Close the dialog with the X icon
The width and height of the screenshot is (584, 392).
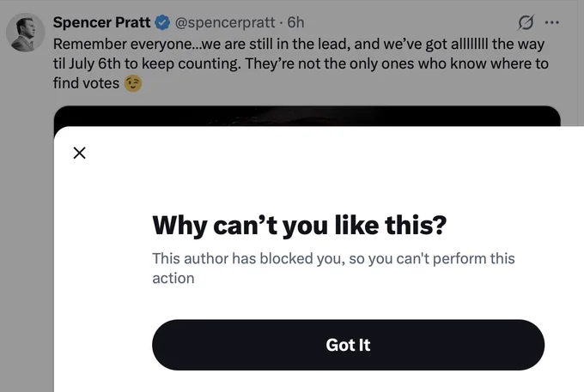79,153
